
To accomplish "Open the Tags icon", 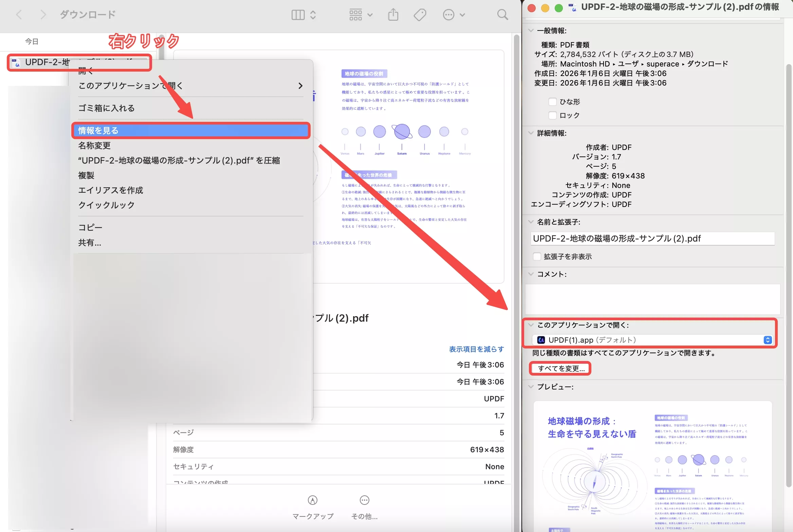I will pyautogui.click(x=420, y=14).
